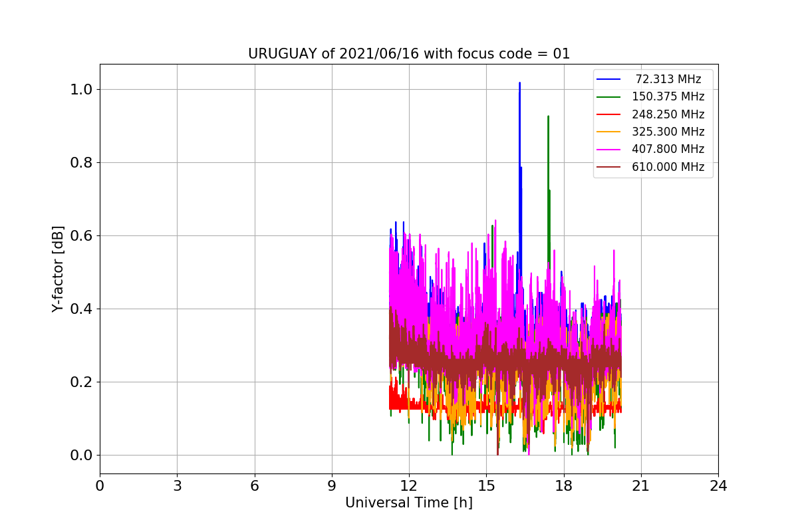
Task: Click the x-axis tick label 24
Action: 718,485
